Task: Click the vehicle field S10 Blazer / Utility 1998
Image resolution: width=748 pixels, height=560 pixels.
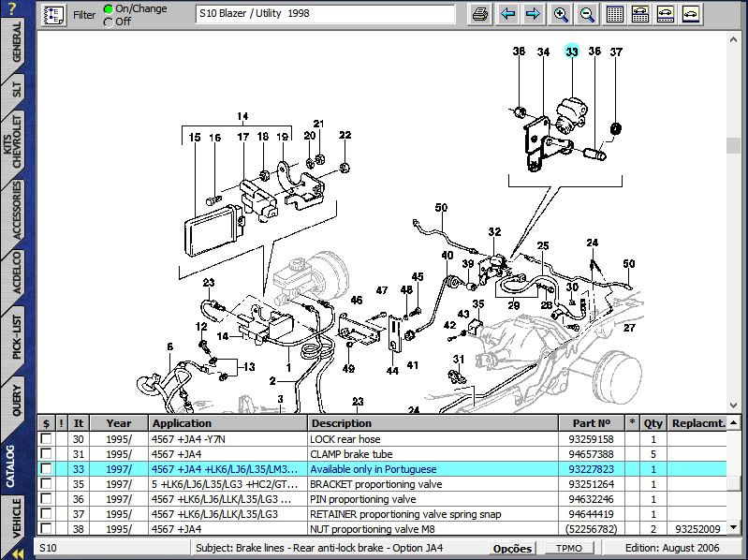Action: (x=325, y=14)
